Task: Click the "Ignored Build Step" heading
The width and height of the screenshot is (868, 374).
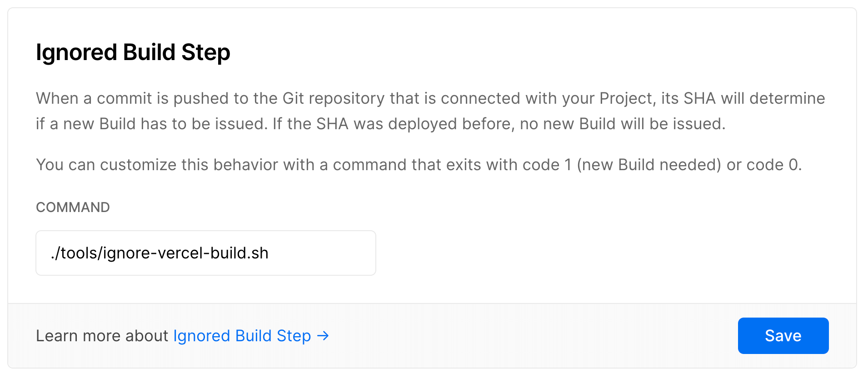Action: [133, 52]
